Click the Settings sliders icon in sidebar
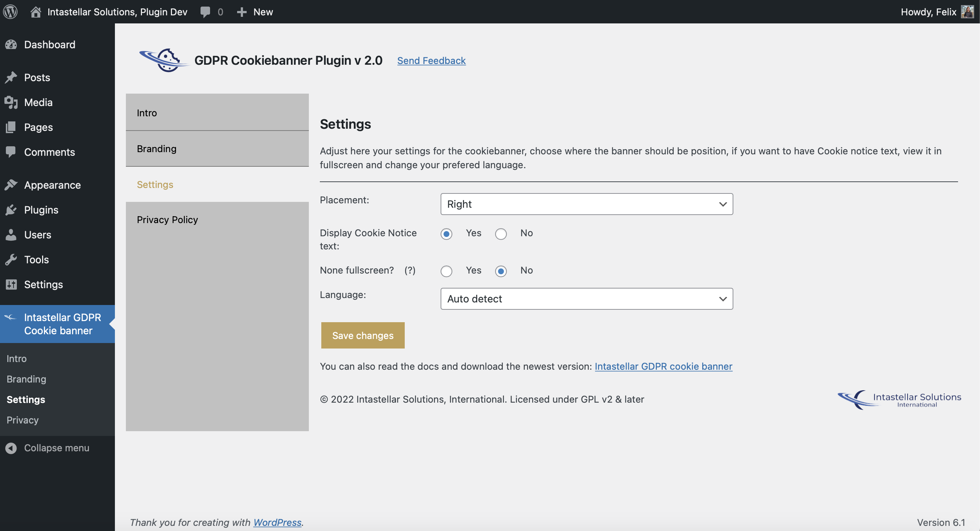The image size is (980, 531). [x=11, y=284]
